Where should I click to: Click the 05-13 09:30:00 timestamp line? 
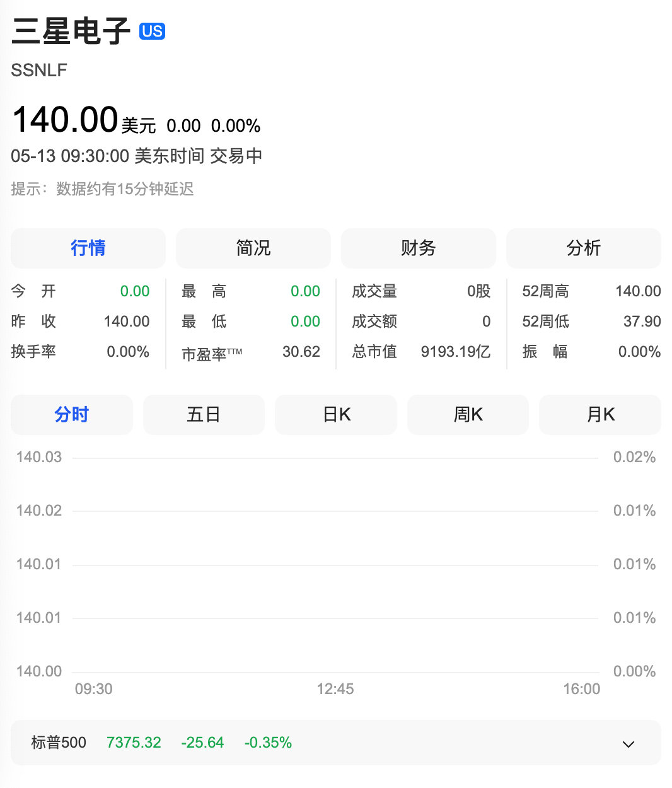137,156
